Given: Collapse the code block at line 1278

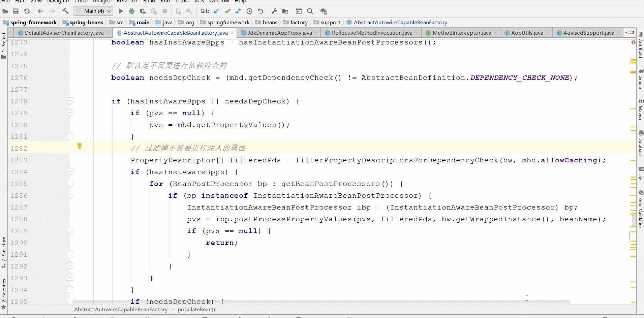Looking at the screenshot, I should (70, 101).
